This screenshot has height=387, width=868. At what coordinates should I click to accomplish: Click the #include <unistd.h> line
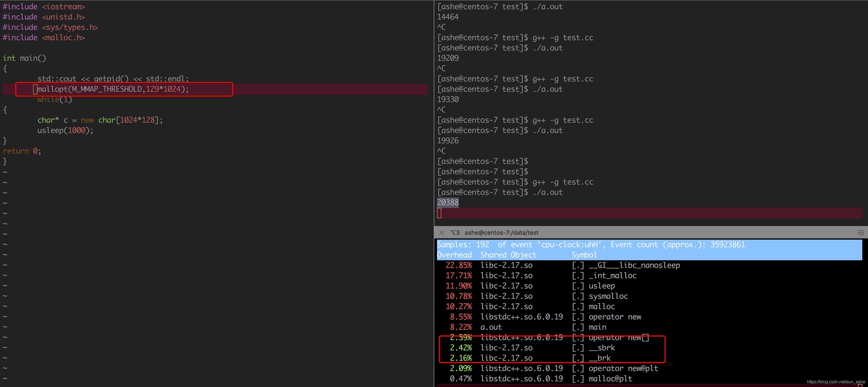[x=44, y=17]
